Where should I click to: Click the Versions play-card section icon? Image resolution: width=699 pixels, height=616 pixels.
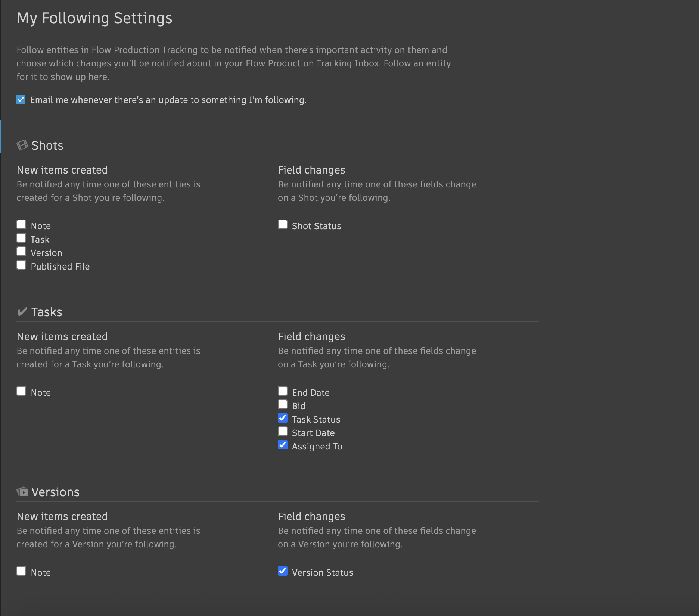coord(22,492)
